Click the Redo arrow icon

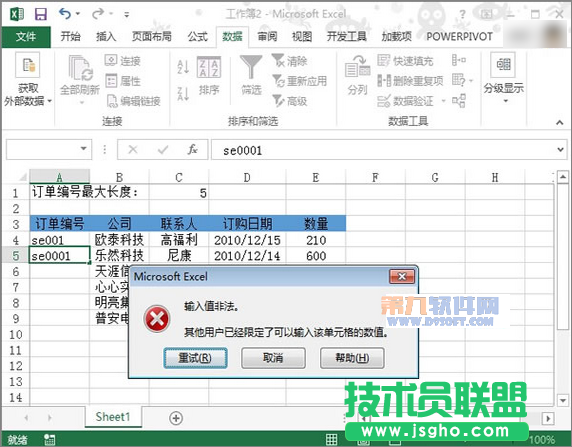(98, 14)
